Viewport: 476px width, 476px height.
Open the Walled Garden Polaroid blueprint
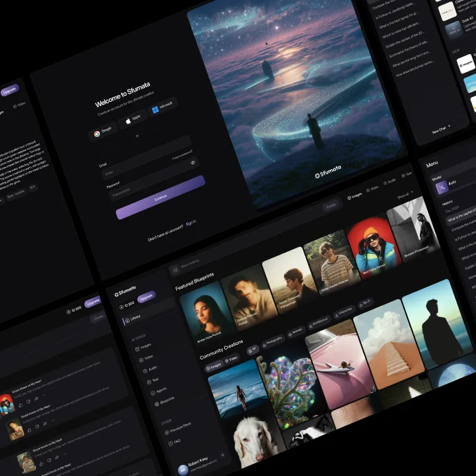(332, 262)
